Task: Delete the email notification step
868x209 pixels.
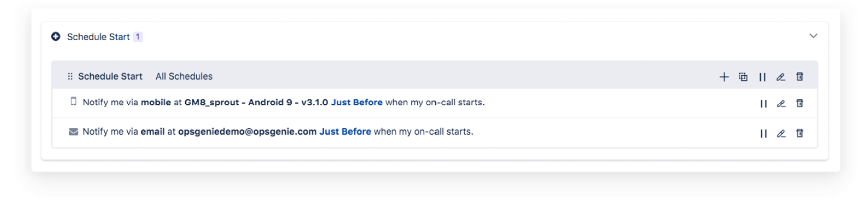Action: pos(799,133)
